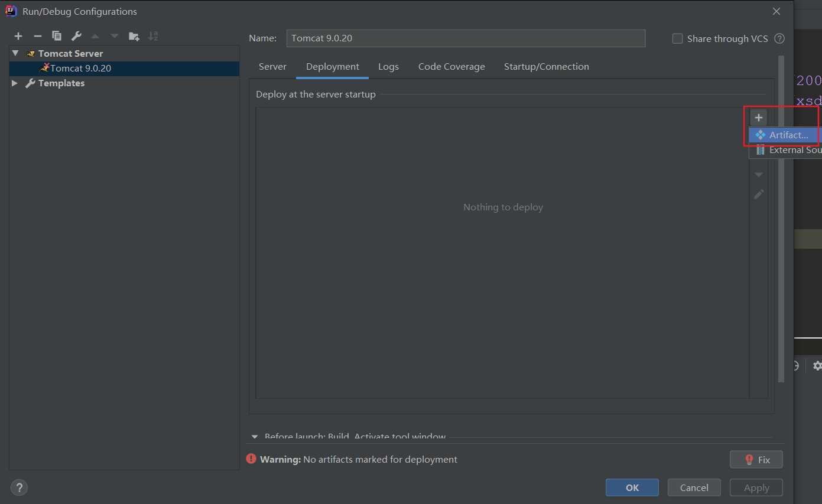Open dialog help question mark
The height and width of the screenshot is (504, 822).
click(x=19, y=487)
